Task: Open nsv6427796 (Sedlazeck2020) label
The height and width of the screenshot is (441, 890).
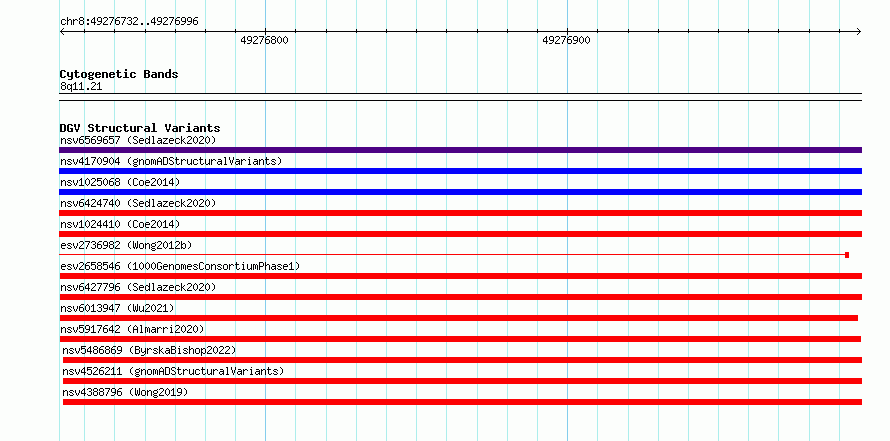Action: point(138,287)
